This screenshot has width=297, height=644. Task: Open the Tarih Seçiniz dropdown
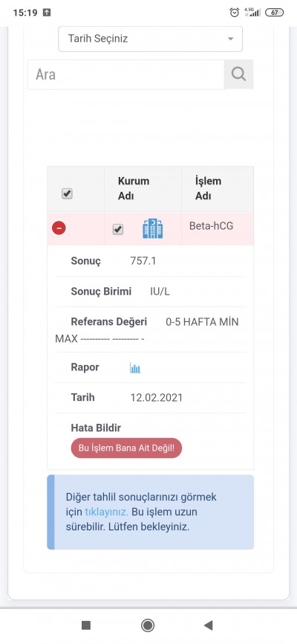[x=150, y=39]
